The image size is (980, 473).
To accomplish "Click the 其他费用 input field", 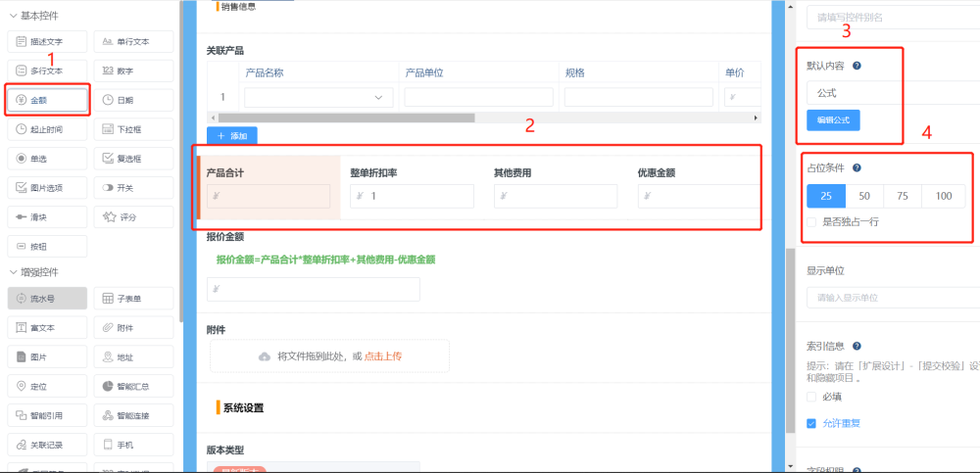I will [556, 196].
